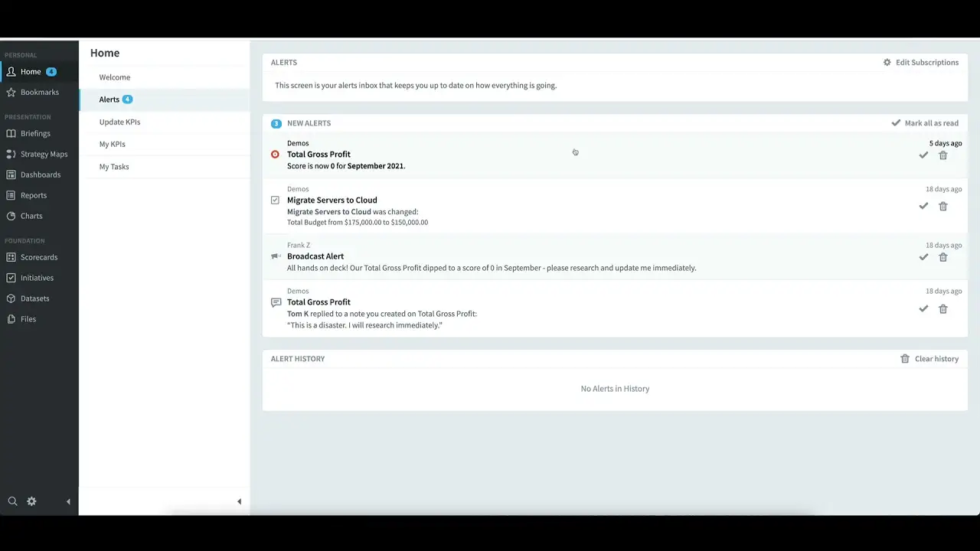The width and height of the screenshot is (980, 551).
Task: Mark the Broadcast Alert as read
Action: pyautogui.click(x=923, y=258)
